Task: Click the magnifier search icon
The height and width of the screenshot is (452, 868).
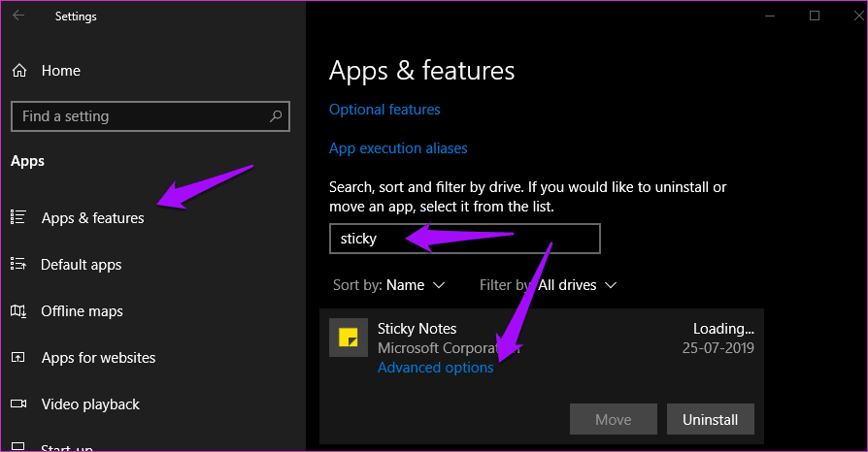Action: pos(276,116)
